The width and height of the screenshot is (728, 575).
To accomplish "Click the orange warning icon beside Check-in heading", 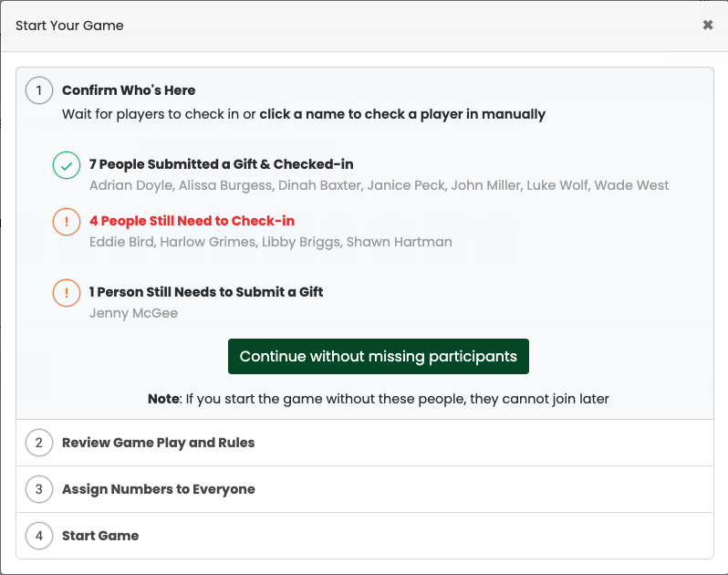I will [x=67, y=222].
